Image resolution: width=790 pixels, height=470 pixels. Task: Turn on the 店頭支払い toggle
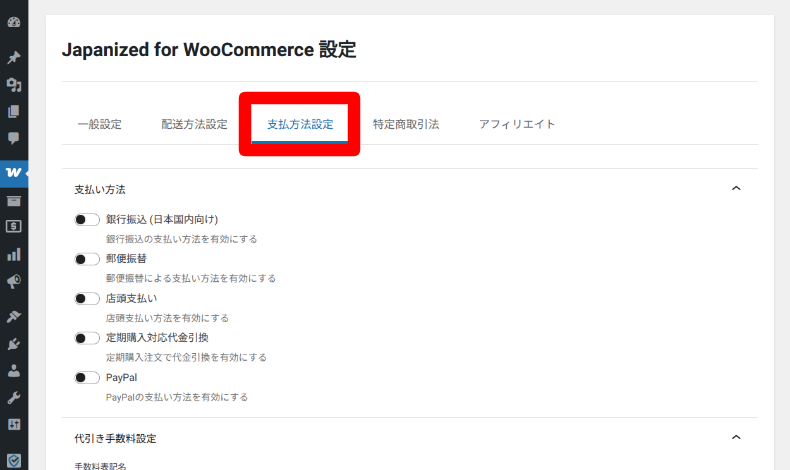coord(87,299)
